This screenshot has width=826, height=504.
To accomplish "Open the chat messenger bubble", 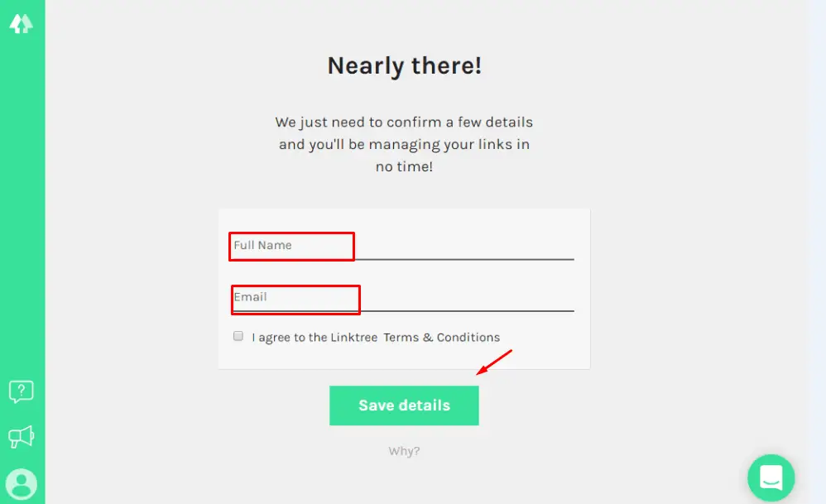I will 771,478.
